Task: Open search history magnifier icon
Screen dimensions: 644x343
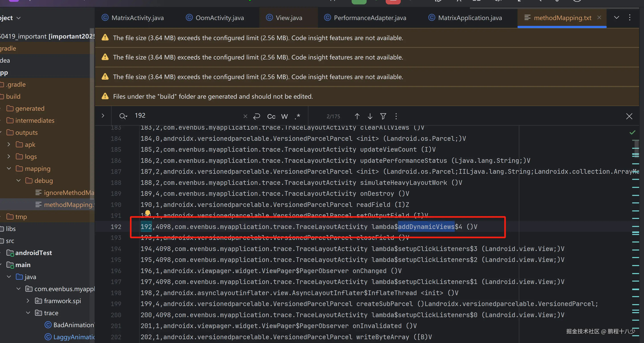Action: tap(123, 116)
